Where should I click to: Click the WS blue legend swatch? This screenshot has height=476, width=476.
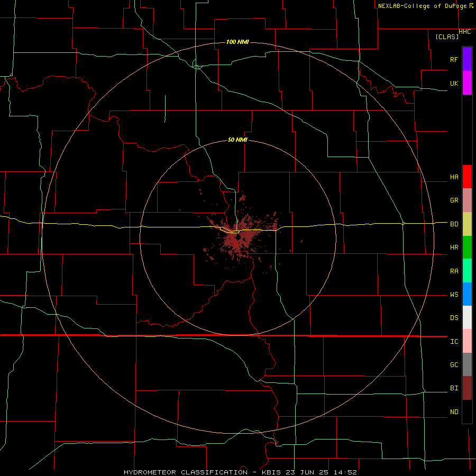(467, 294)
